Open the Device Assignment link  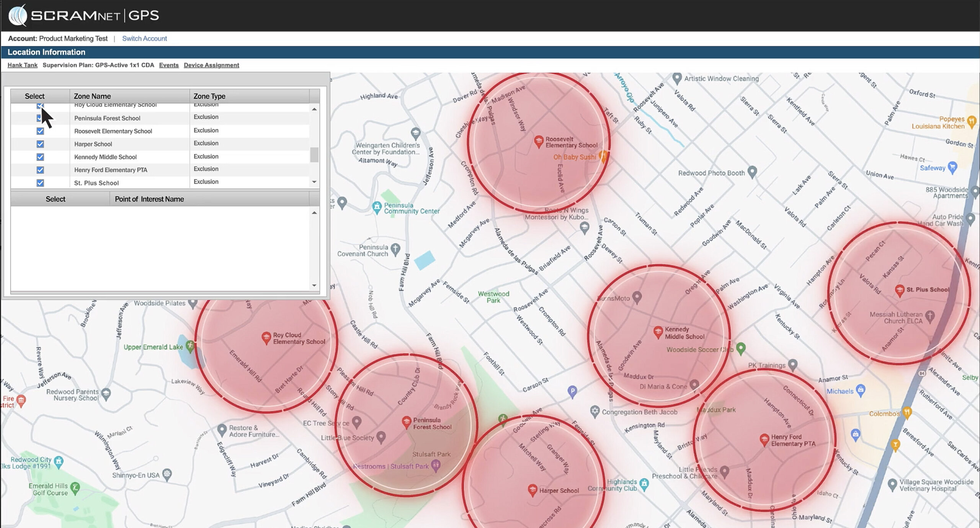coord(211,65)
